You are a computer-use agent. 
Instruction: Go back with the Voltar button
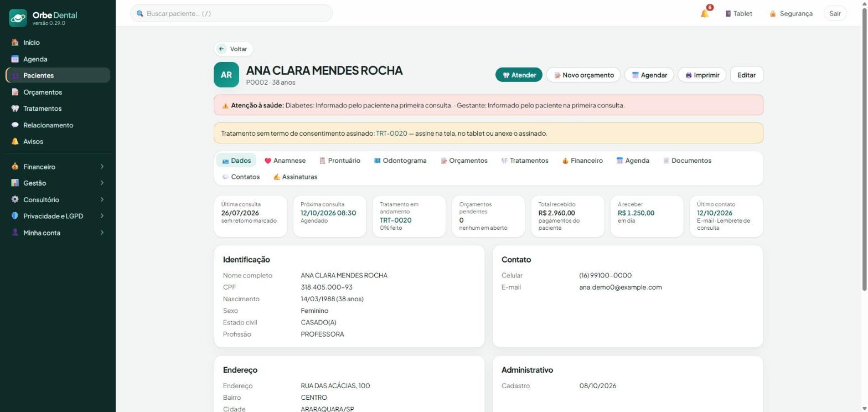point(234,49)
